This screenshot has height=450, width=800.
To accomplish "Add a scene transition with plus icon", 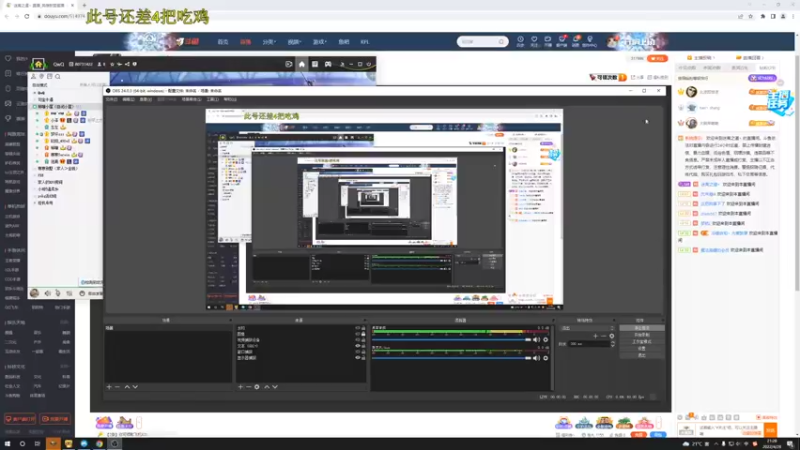I will [x=595, y=336].
